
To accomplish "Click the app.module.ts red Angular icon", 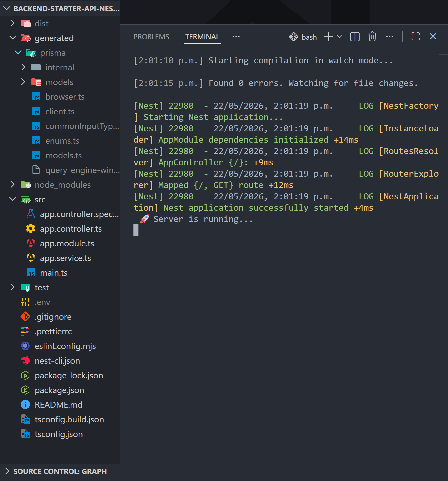I will point(31,243).
